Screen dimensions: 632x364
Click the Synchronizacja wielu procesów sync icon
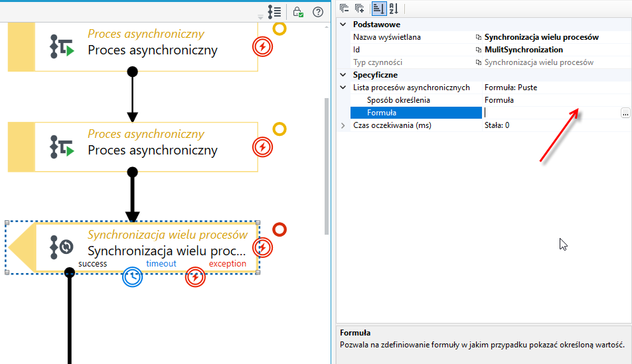pos(62,247)
